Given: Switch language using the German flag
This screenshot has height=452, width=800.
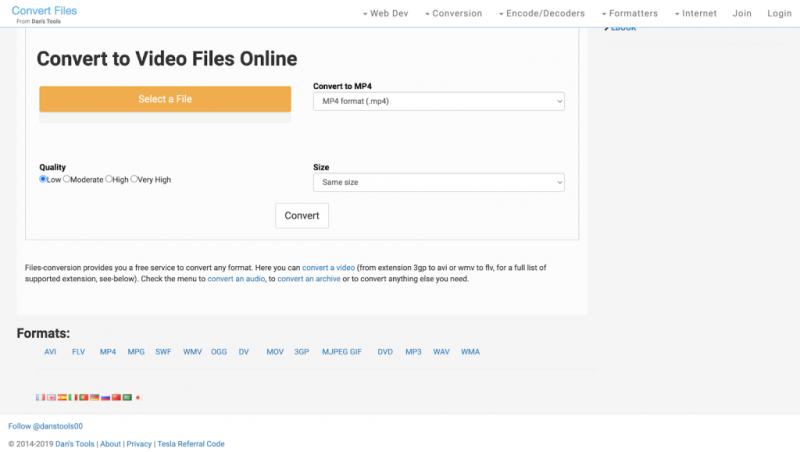Looking at the screenshot, I should click(x=94, y=397).
